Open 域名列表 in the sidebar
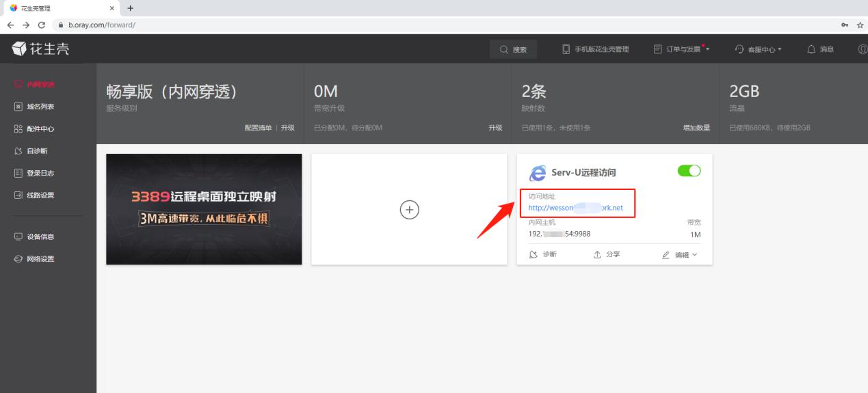 [x=34, y=107]
